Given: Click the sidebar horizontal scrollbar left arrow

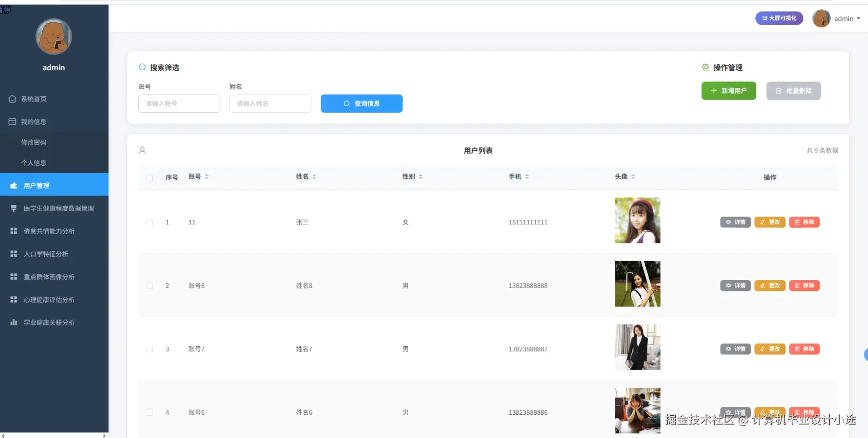Looking at the screenshot, I should coord(3,436).
